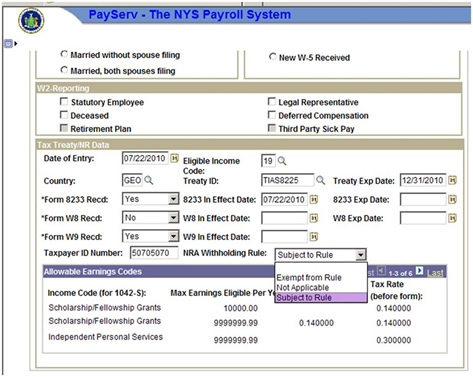473x377 pixels.
Task: Open calendar picker for Date of Entry
Action: click(174, 158)
